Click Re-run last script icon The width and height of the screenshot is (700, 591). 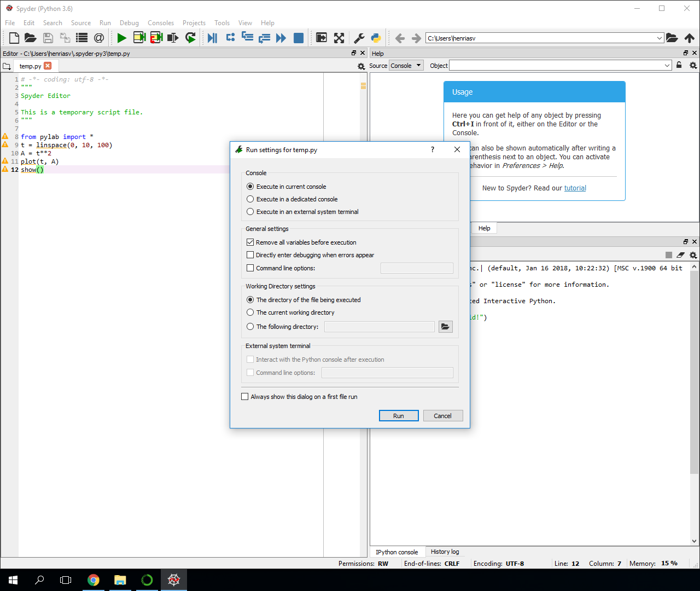(190, 38)
